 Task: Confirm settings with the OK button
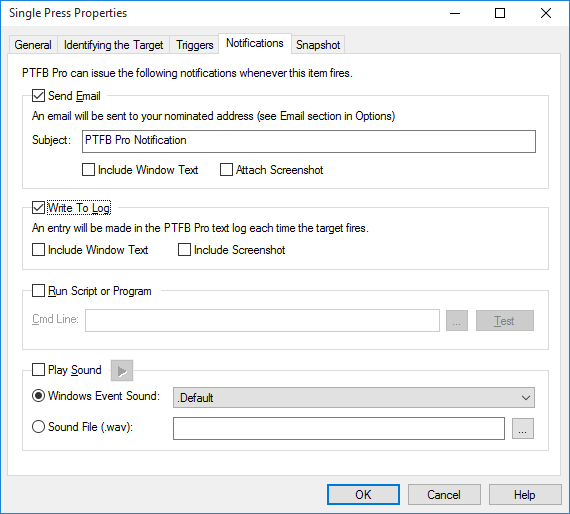pos(363,494)
